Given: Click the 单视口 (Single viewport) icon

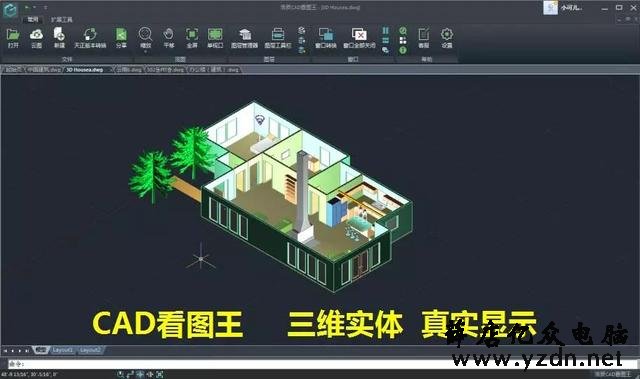Looking at the screenshot, I should [215, 34].
